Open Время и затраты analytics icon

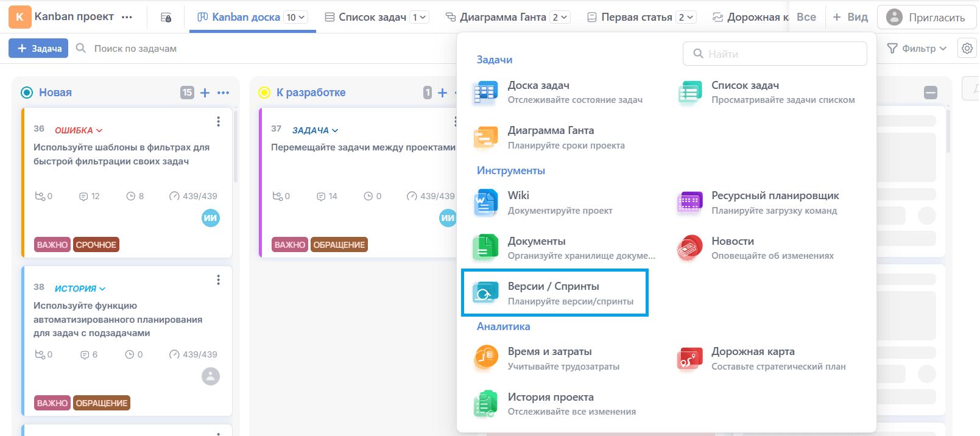[x=485, y=359]
